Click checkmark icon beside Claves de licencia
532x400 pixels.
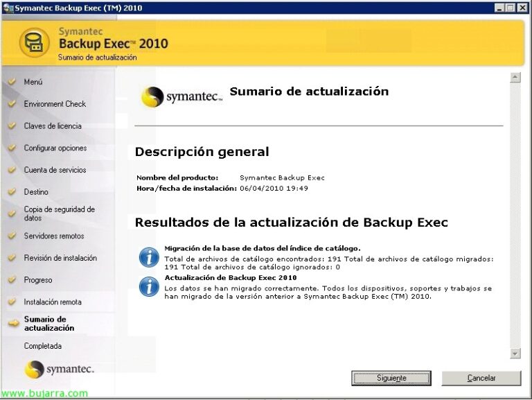tap(12, 125)
